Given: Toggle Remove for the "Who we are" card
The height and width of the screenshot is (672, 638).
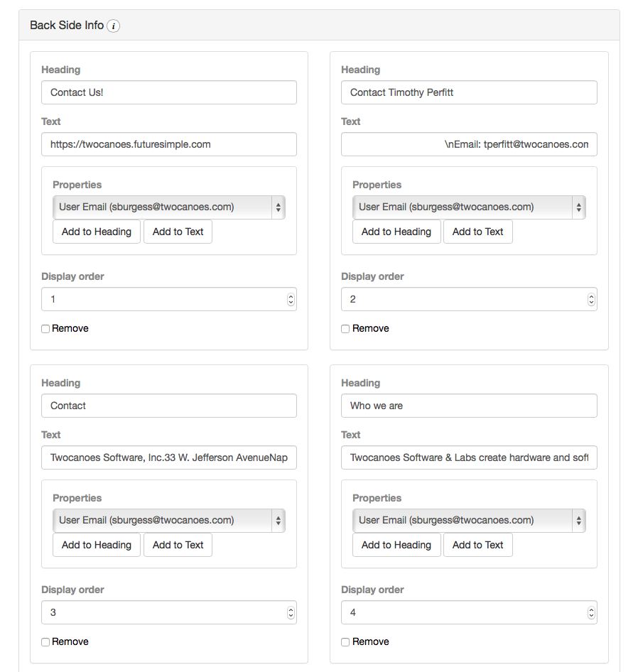Looking at the screenshot, I should [345, 642].
